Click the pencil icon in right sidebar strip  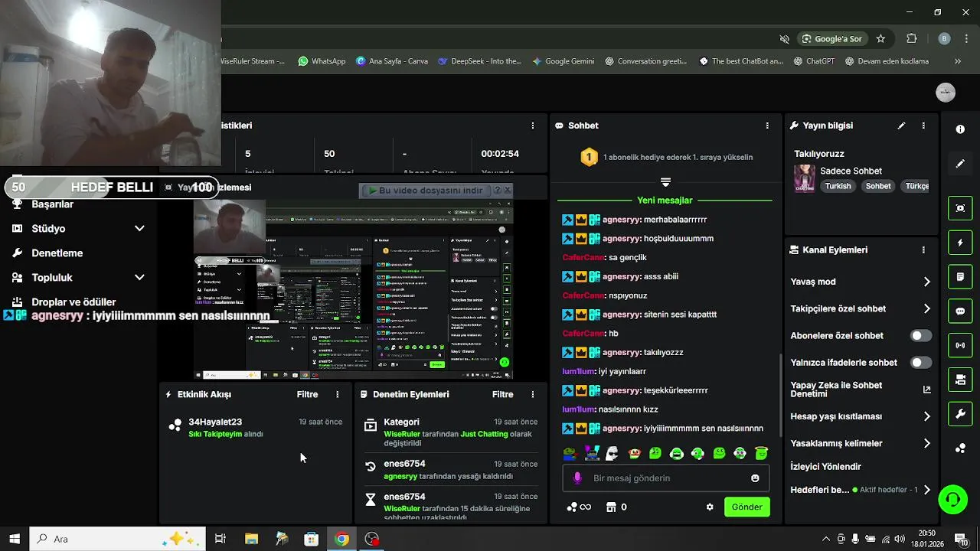point(960,164)
